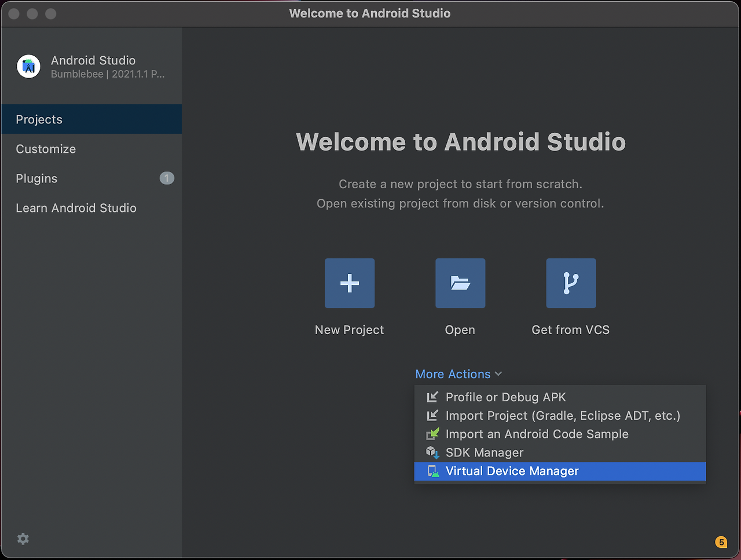Click the Open label under folder
This screenshot has width=741, height=560.
(460, 330)
